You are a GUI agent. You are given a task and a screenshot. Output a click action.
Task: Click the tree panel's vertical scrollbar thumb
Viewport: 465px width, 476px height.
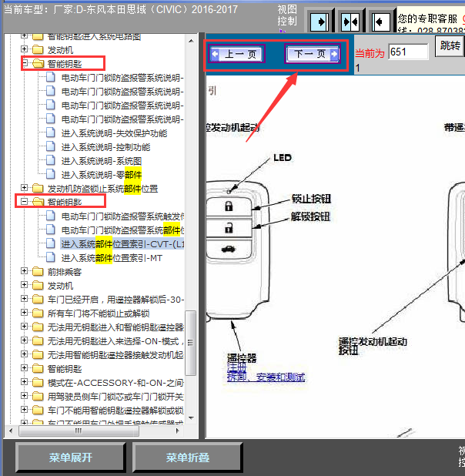coord(191,343)
